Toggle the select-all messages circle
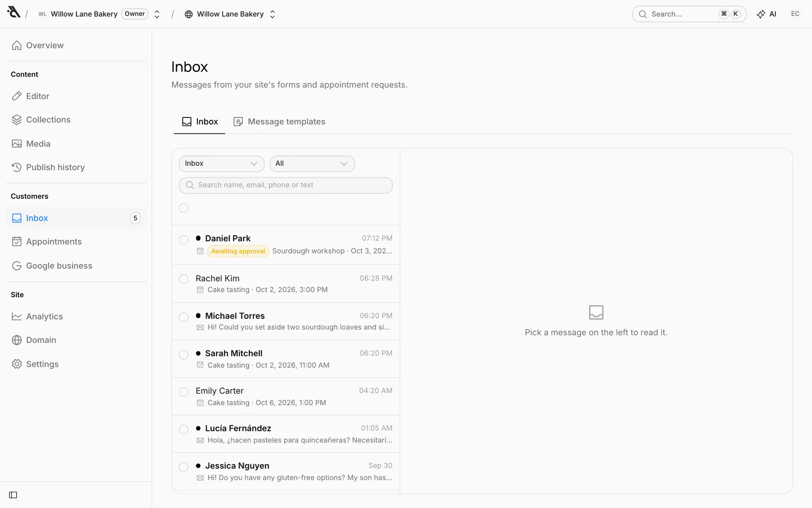This screenshot has height=508, width=812. [x=184, y=208]
